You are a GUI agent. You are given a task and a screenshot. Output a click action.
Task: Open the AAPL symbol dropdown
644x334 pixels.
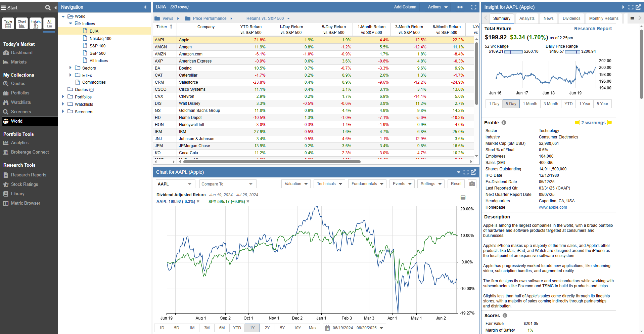point(175,184)
